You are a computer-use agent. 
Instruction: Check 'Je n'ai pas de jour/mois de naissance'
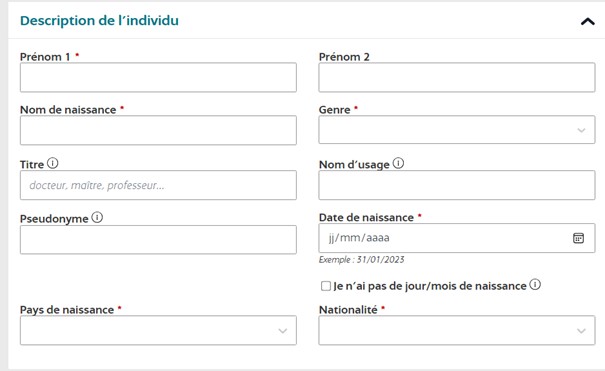(326, 286)
